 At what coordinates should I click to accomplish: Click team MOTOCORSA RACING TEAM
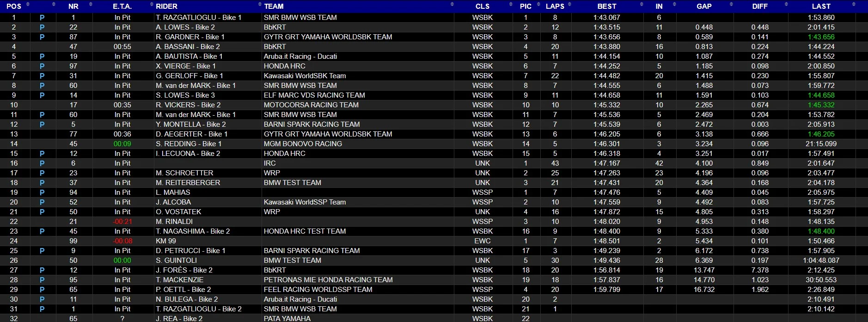pyautogui.click(x=311, y=105)
